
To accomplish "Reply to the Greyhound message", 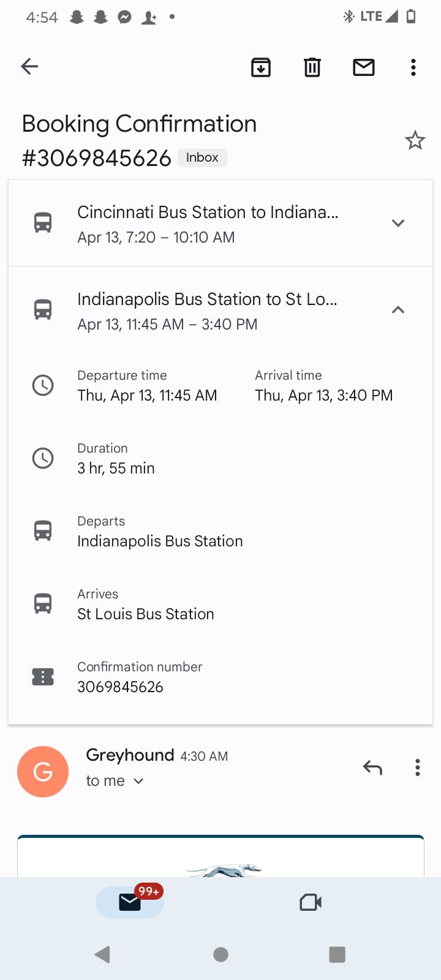I will [x=372, y=767].
